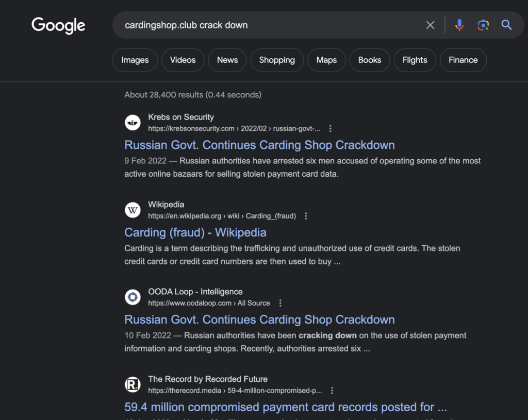Open options menu for The Record result
The image size is (528, 420).
[332, 391]
